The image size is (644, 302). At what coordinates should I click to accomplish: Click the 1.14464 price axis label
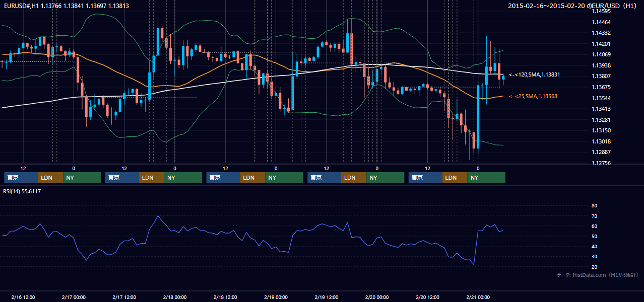pos(602,22)
